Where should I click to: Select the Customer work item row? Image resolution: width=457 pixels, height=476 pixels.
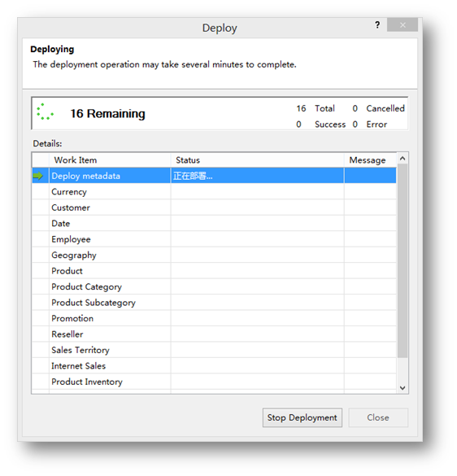coord(214,207)
